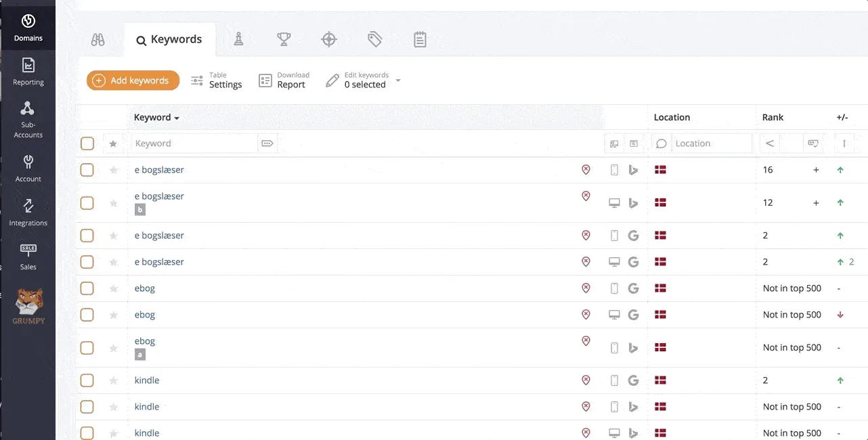Star the kindle keyword with rank 2
The height and width of the screenshot is (440, 868).
(113, 380)
